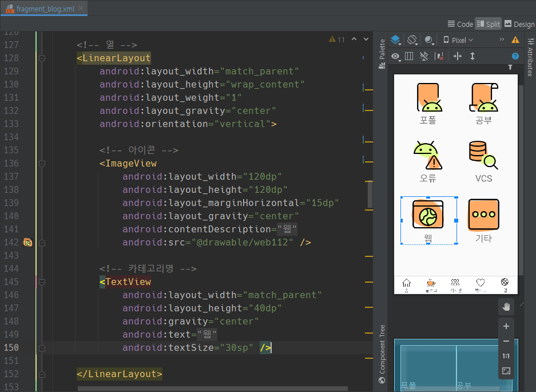Select the VCS database icon in preview

[483, 155]
